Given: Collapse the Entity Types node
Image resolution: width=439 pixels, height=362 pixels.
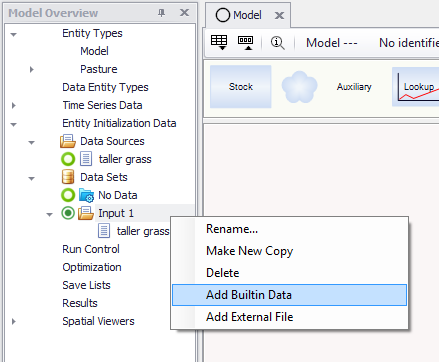Looking at the screenshot, I should [x=14, y=34].
